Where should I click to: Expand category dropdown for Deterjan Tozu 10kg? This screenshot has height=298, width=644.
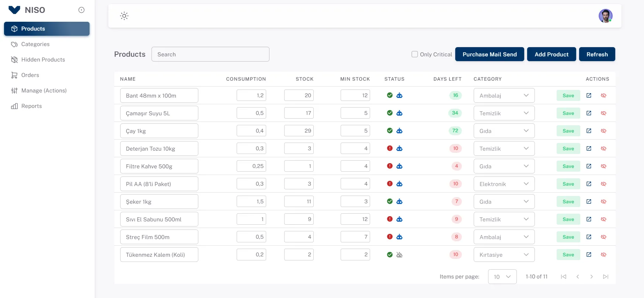pos(504,148)
